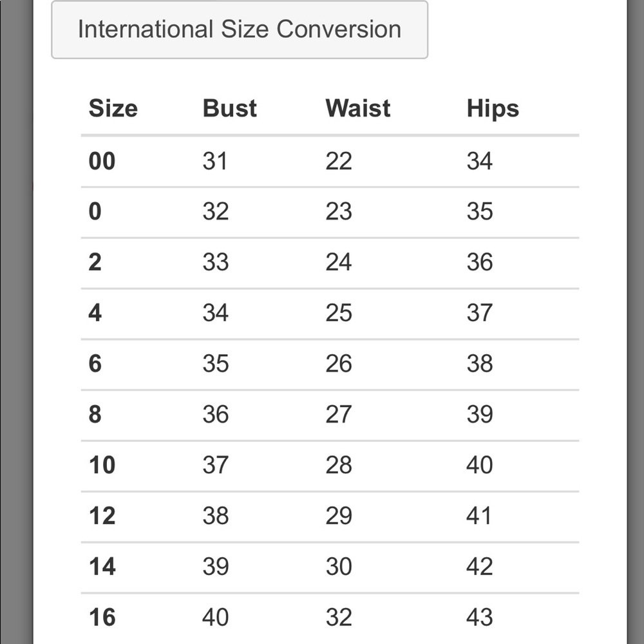
Task: Select the size 2 row label
Action: (95, 262)
